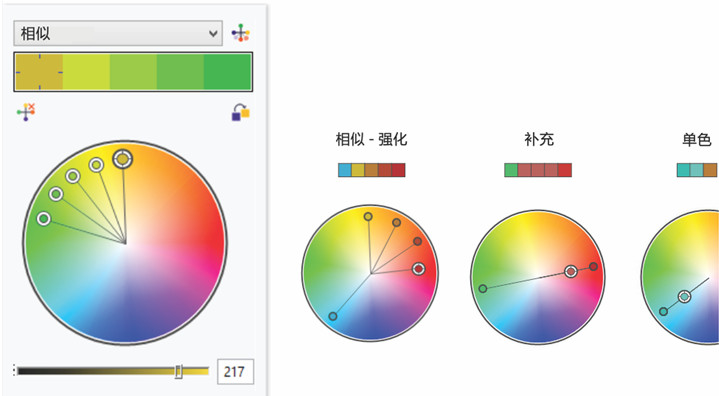Select the yellow-green second swatch in strip
This screenshot has width=719, height=396.
(86, 72)
